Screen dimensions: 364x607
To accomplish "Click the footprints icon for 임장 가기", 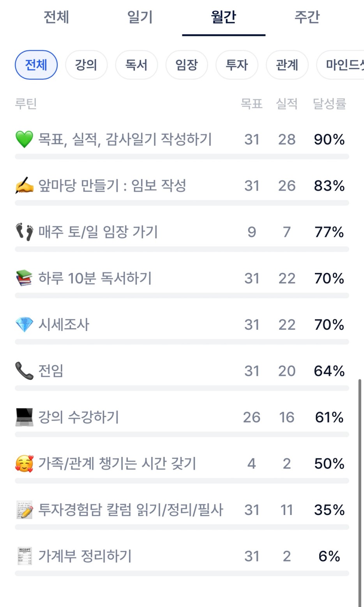I will [x=24, y=232].
